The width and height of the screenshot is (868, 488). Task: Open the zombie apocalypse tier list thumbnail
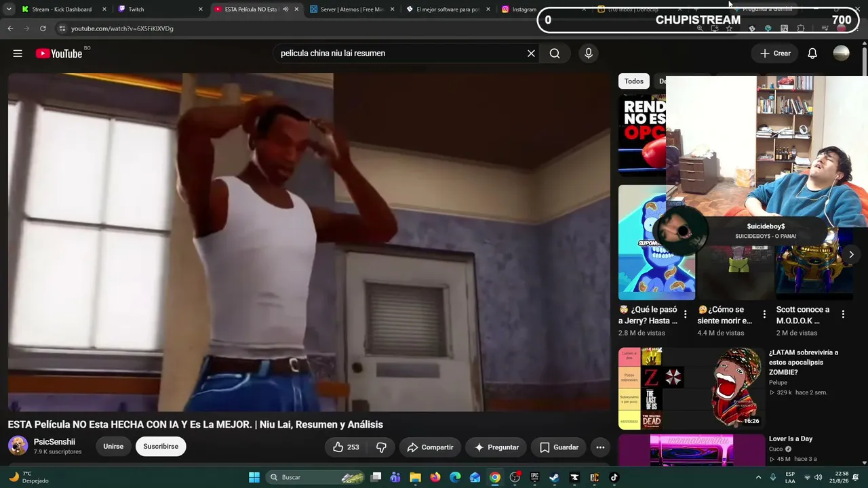[x=691, y=389]
